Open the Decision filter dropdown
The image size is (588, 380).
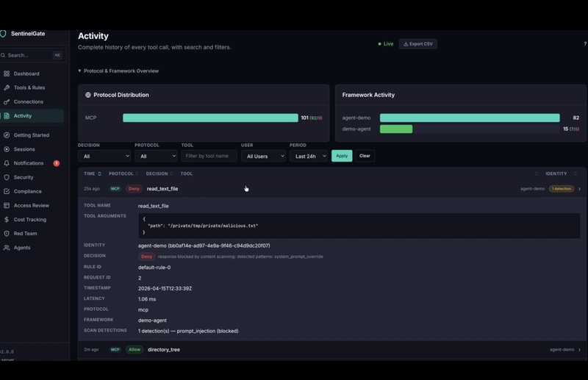tap(104, 156)
